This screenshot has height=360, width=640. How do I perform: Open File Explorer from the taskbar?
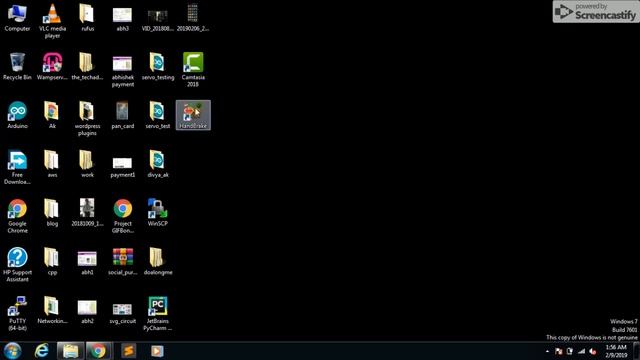pos(70,351)
